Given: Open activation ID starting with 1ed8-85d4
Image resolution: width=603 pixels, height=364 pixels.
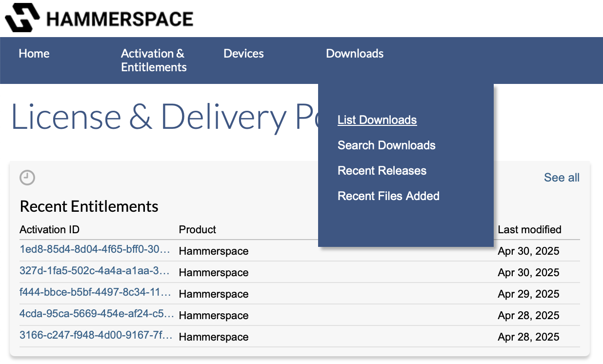Looking at the screenshot, I should point(95,249).
